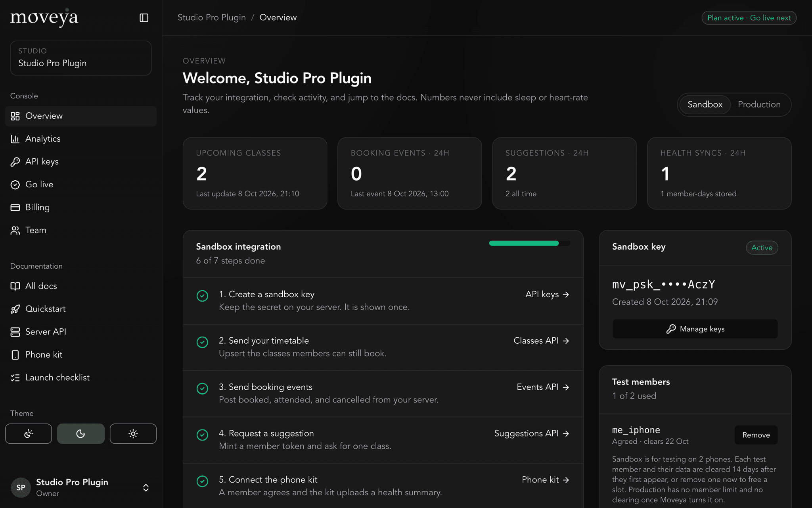Click the green check for step 1
Screen dimensions: 812x508
(202, 296)
